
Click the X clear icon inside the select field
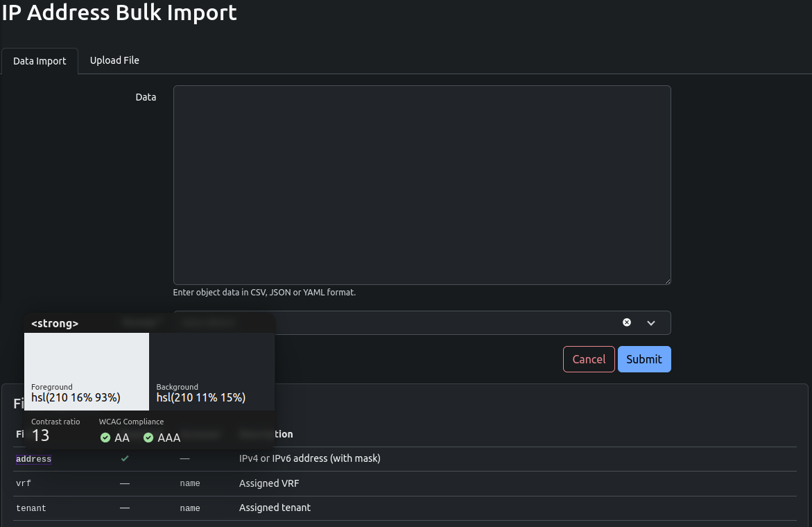tap(627, 322)
